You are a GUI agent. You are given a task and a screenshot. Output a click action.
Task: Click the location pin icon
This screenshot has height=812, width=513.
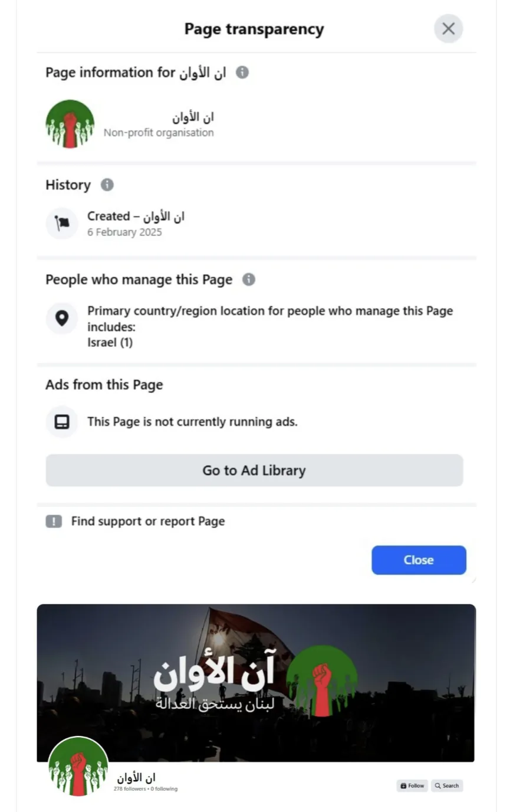62,318
